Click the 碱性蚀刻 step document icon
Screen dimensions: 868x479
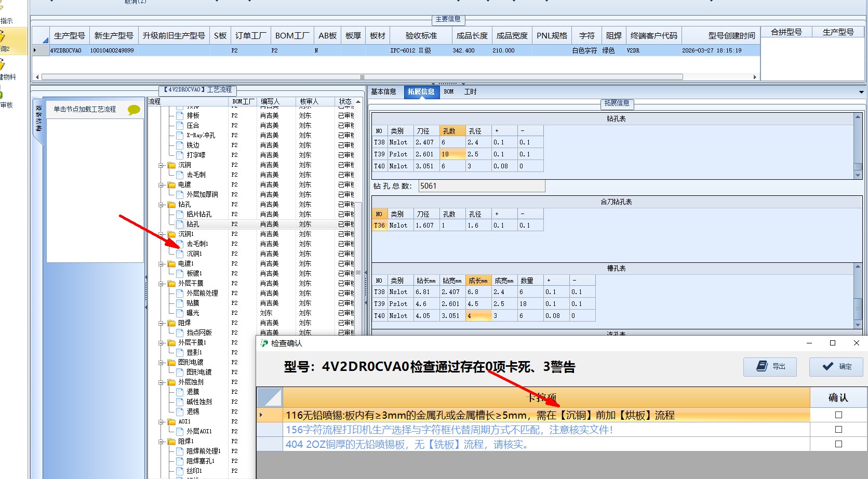180,402
